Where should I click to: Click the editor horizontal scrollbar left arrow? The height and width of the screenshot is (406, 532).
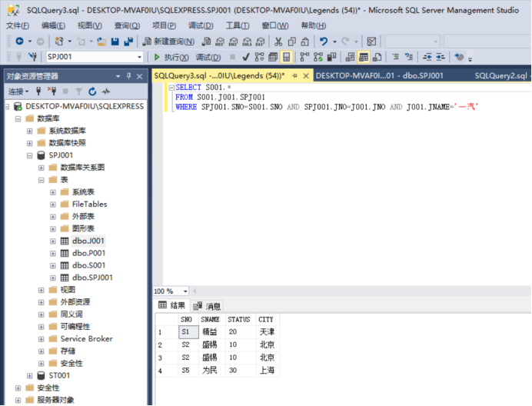[x=195, y=291]
